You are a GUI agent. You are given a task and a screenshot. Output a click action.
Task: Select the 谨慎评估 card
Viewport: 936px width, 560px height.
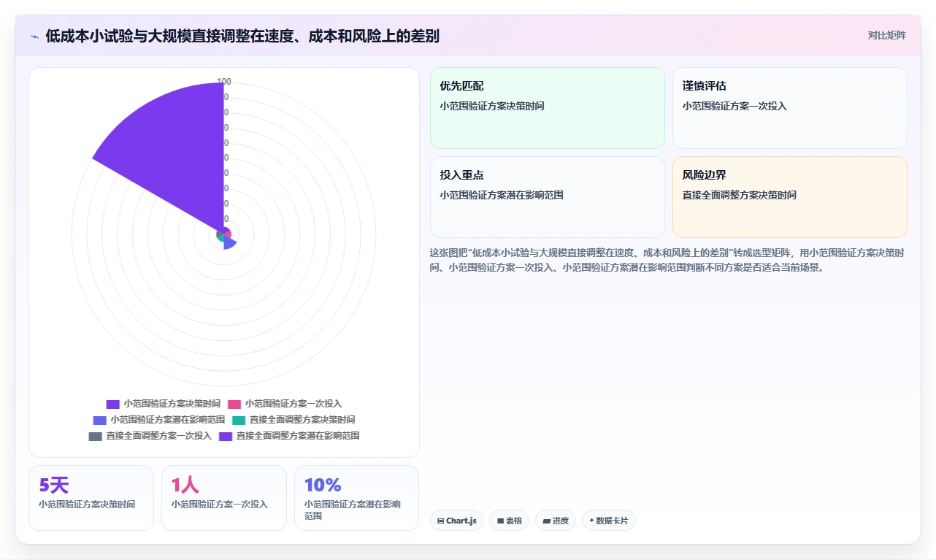click(790, 108)
